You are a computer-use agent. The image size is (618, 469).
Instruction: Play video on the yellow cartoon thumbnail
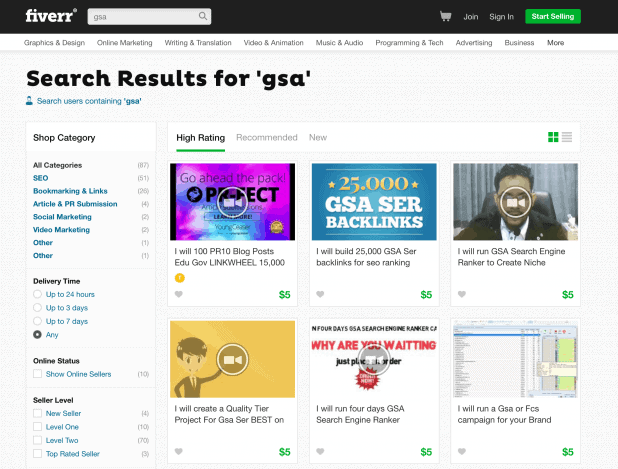point(233,359)
